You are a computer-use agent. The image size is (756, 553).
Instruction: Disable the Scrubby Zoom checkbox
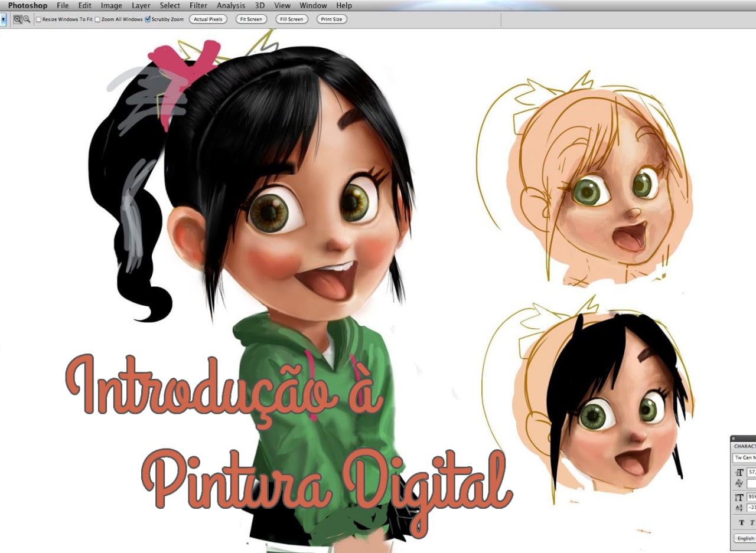(x=148, y=19)
